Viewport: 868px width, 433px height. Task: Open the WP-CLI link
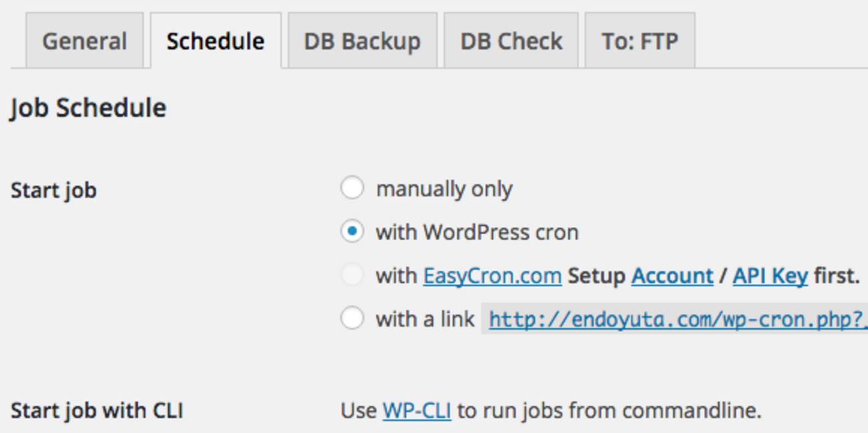(417, 410)
